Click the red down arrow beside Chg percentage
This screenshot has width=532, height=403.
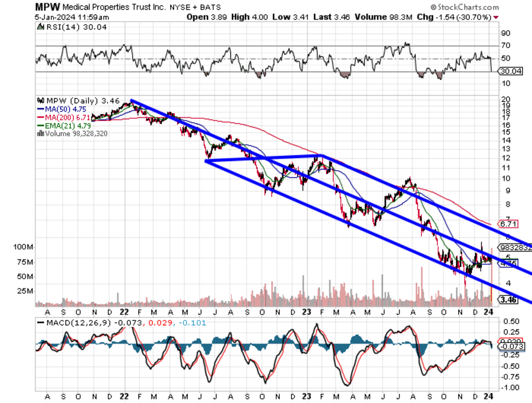pos(496,17)
